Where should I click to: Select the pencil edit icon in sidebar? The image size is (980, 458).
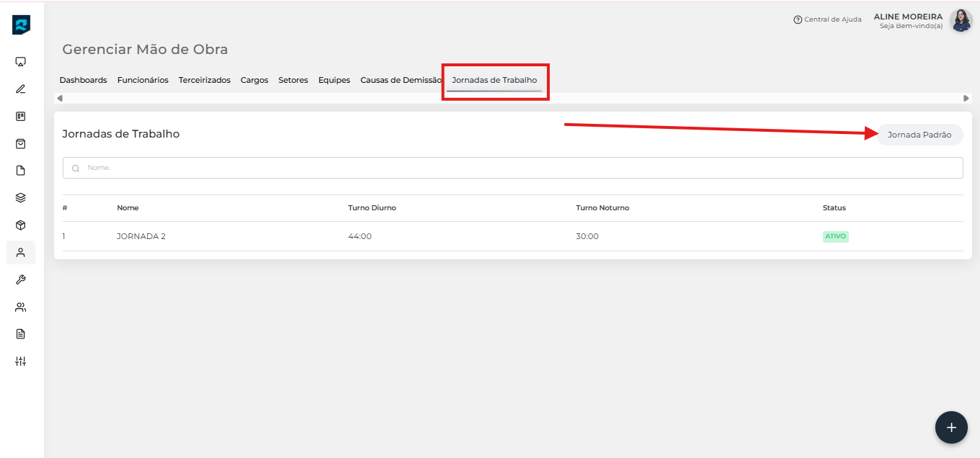pyautogui.click(x=21, y=89)
